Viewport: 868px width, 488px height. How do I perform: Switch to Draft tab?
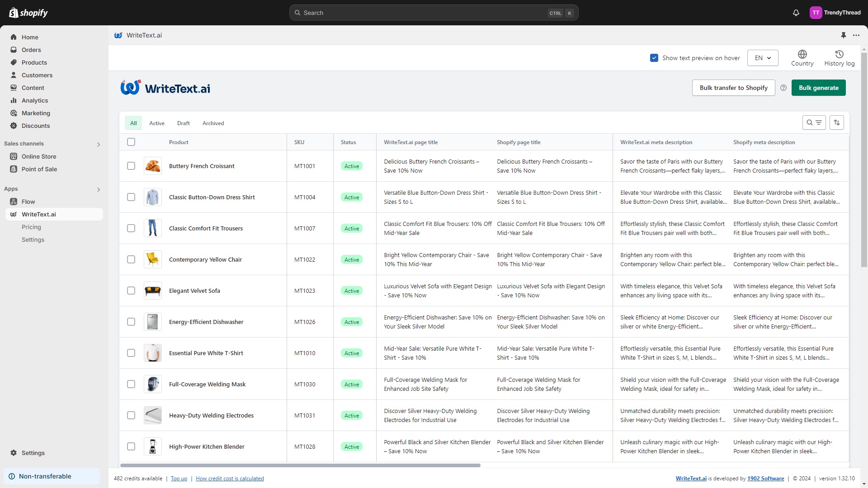[x=184, y=123]
